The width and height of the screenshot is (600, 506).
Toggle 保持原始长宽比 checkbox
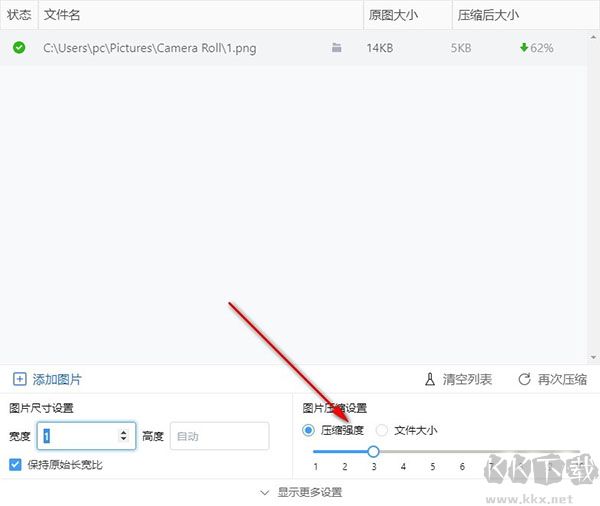click(x=15, y=465)
